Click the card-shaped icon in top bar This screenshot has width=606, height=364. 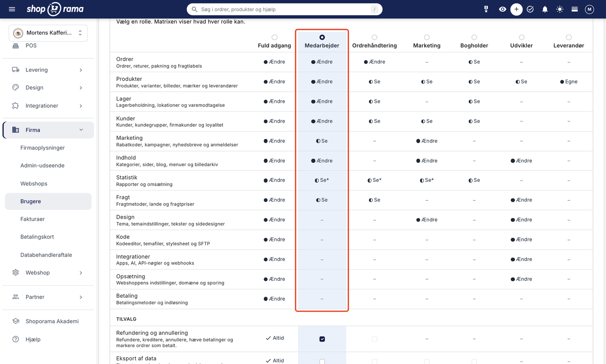point(574,9)
